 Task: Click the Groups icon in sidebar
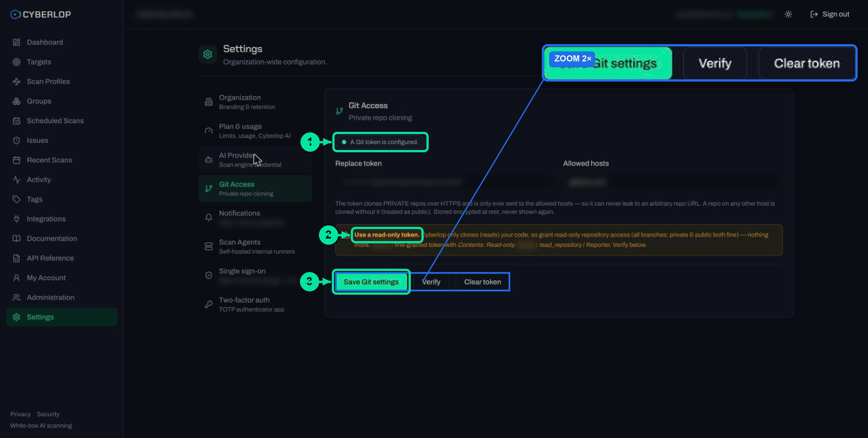click(x=16, y=101)
